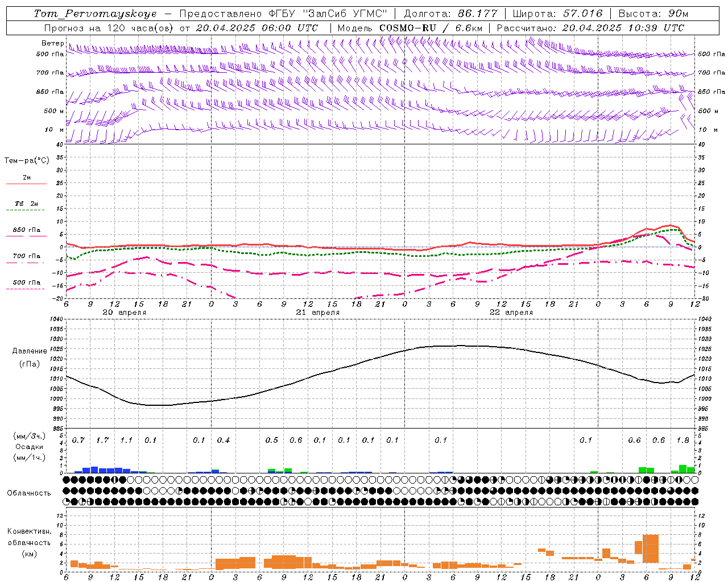This screenshot has height=582, width=728.
Task: Click the precipitation value "0.5"
Action: pyautogui.click(x=272, y=440)
